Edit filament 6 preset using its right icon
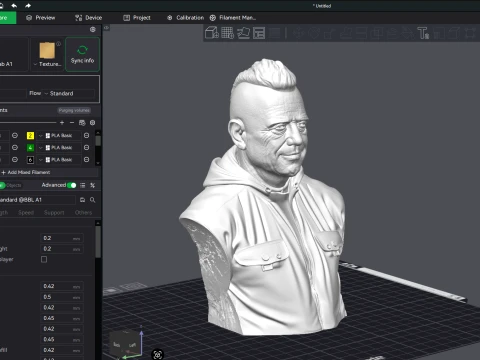This screenshot has width=480, height=360. [x=86, y=160]
